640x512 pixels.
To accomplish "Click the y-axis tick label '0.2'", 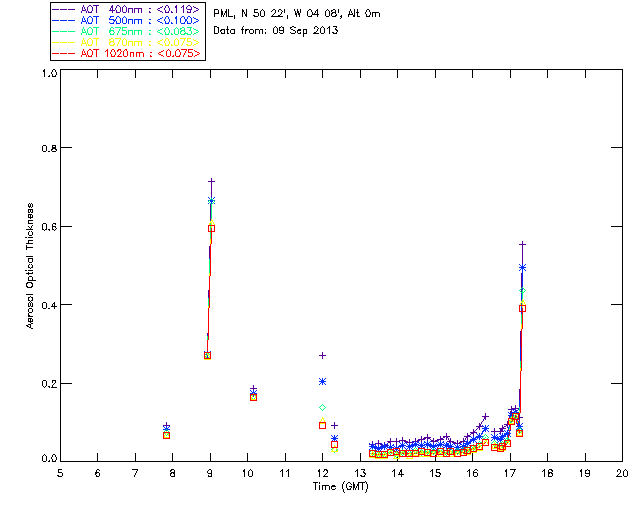I will pyautogui.click(x=49, y=384).
